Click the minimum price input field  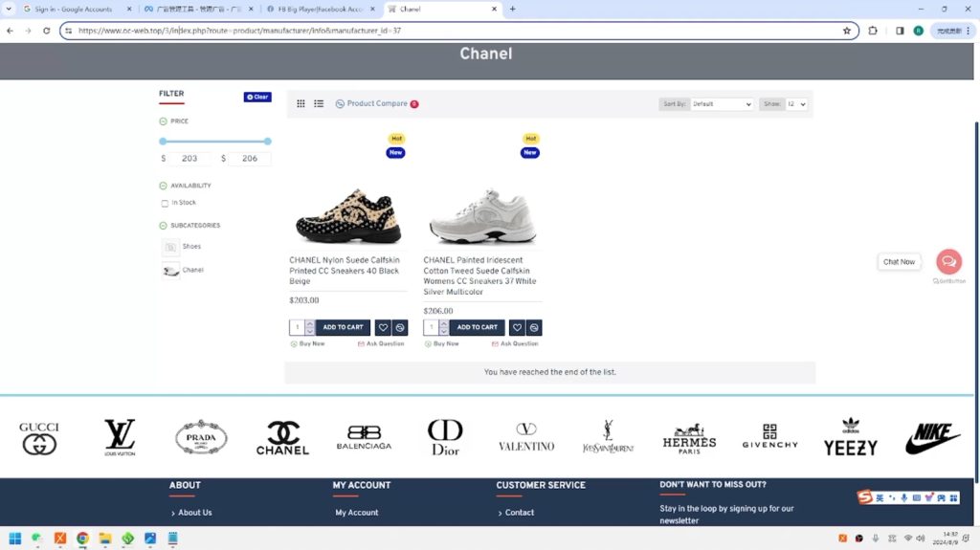(189, 159)
